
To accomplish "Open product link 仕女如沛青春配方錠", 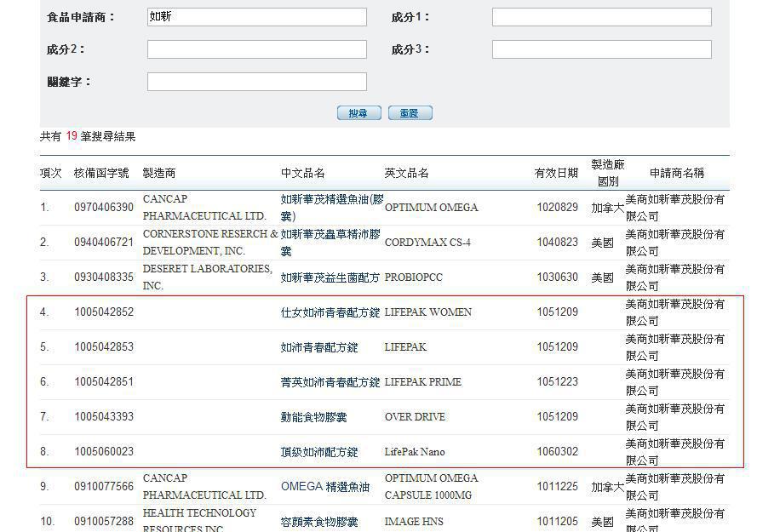I will pyautogui.click(x=330, y=313).
